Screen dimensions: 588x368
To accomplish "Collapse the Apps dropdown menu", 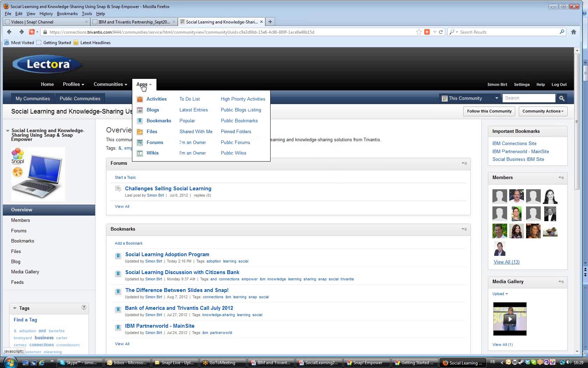I will (x=144, y=84).
